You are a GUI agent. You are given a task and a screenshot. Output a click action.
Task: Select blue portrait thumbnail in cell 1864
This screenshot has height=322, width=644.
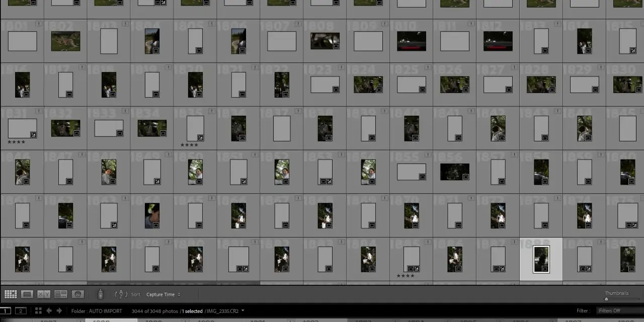click(152, 216)
